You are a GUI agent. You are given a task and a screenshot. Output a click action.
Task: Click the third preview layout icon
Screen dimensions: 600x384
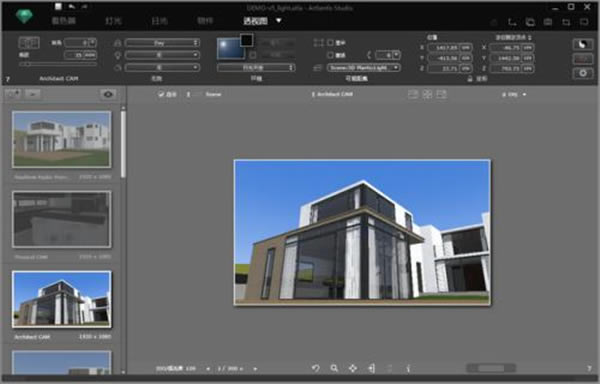442,94
